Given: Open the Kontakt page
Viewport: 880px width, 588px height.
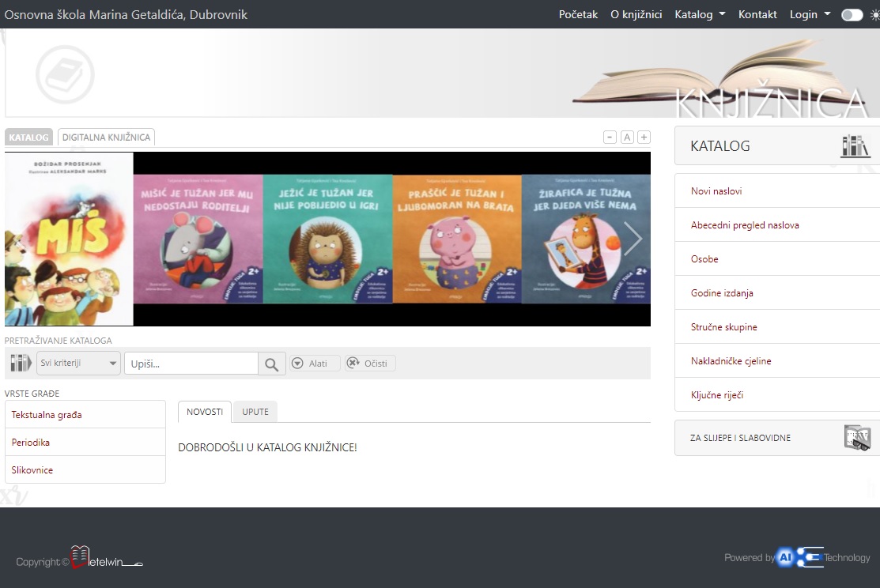Looking at the screenshot, I should [757, 14].
